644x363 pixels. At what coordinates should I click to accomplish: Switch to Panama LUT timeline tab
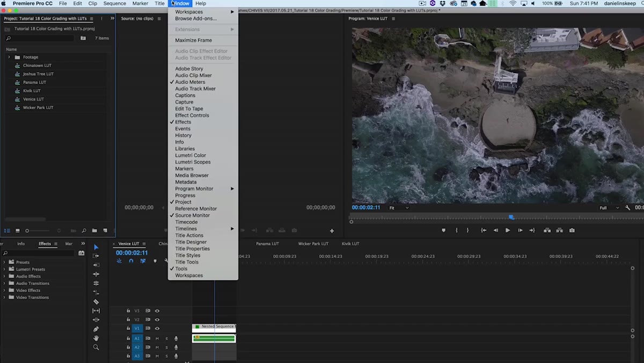(267, 244)
